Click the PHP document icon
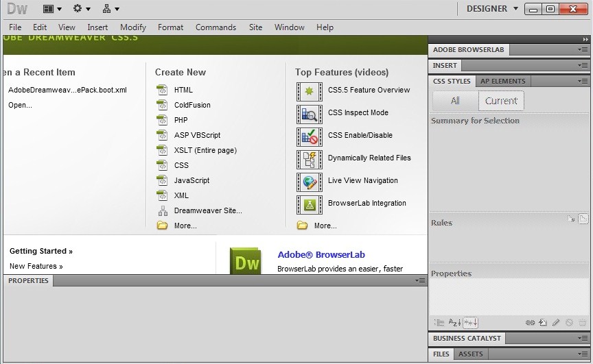The image size is (593, 364). coord(162,120)
